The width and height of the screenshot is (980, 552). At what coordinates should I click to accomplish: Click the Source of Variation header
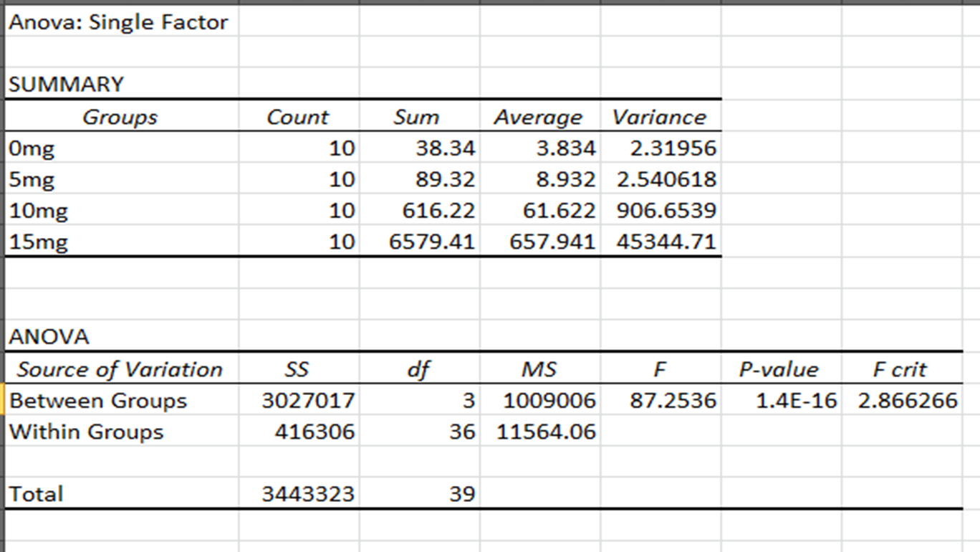[120, 369]
